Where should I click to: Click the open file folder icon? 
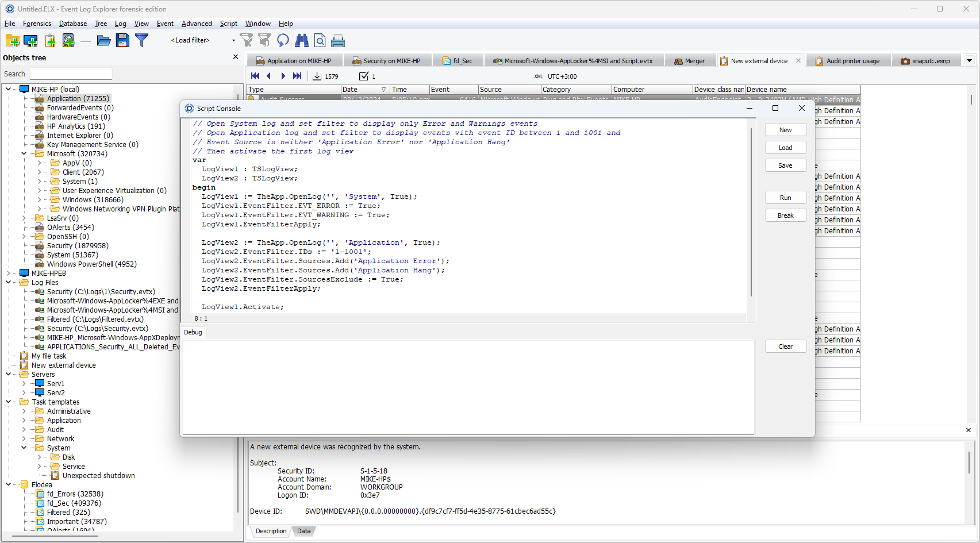[x=103, y=41]
